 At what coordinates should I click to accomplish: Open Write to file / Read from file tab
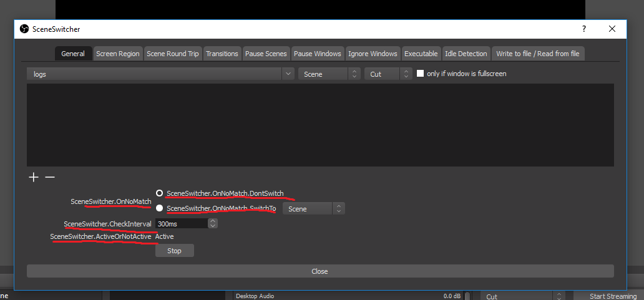538,54
